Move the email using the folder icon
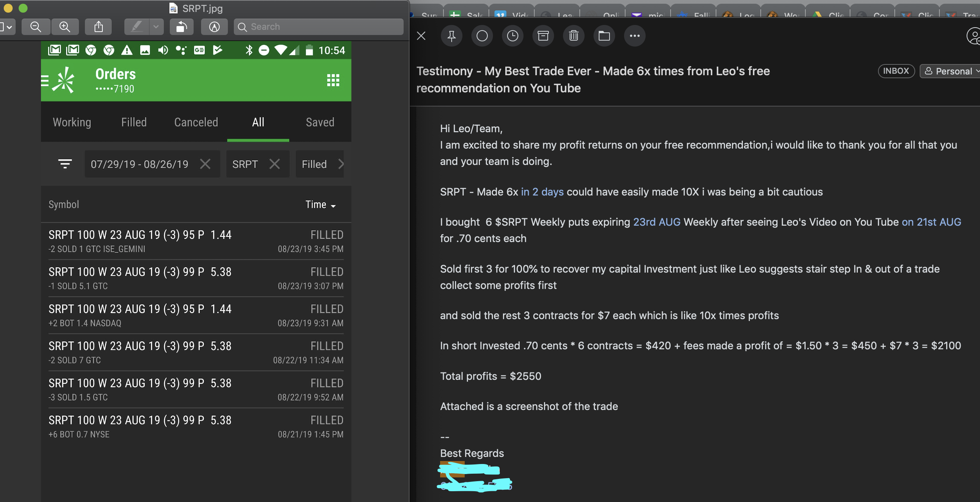This screenshot has height=502, width=980. (604, 36)
